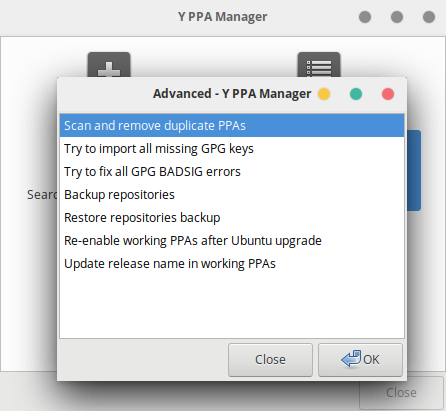Image resolution: width=446 pixels, height=411 pixels.
Task: Click the green maximize dot of Advanced dialog
Action: [356, 94]
